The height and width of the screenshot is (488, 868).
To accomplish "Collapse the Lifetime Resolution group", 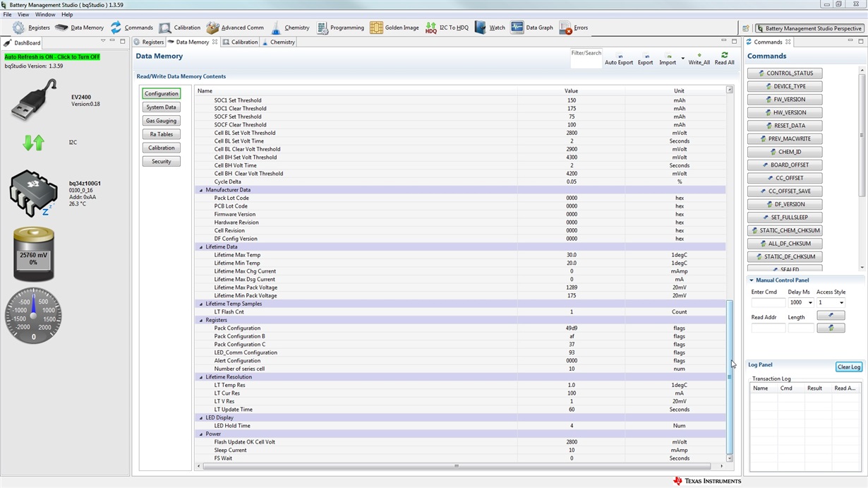I will coord(200,377).
